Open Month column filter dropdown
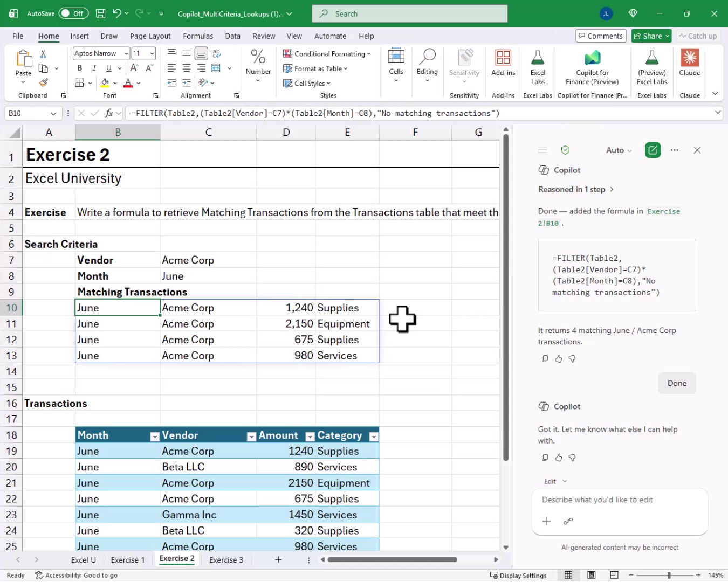Screen dimensions: 728x582 (x=154, y=436)
